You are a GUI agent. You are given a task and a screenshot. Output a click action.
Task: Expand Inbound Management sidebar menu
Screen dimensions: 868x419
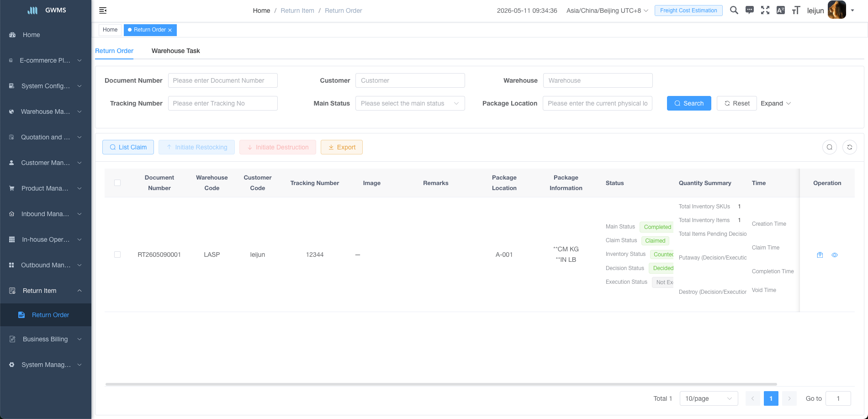coord(46,214)
